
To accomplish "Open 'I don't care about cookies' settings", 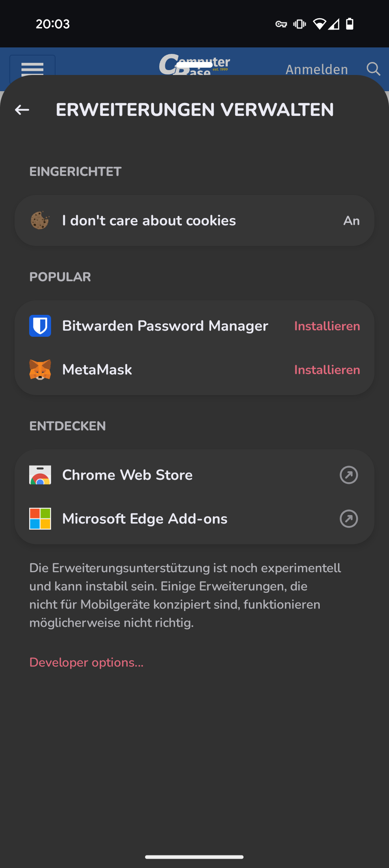I will click(x=149, y=220).
